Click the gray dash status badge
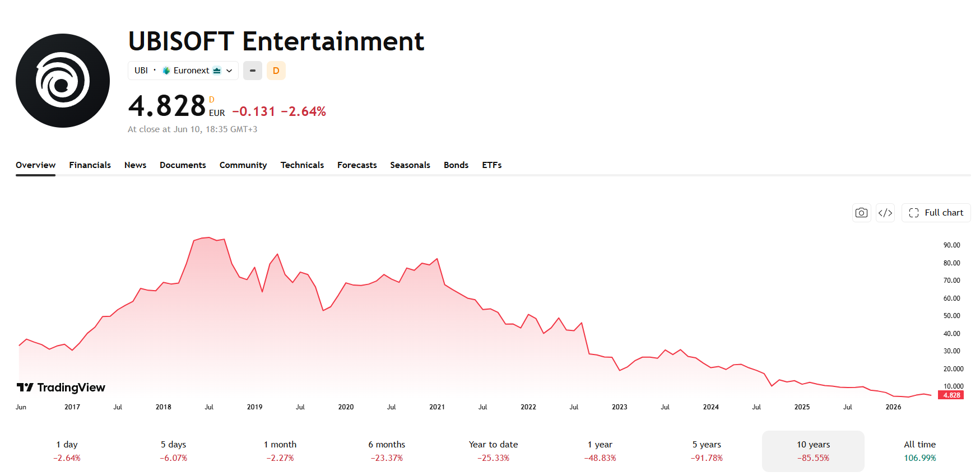The width and height of the screenshot is (980, 476). 253,71
